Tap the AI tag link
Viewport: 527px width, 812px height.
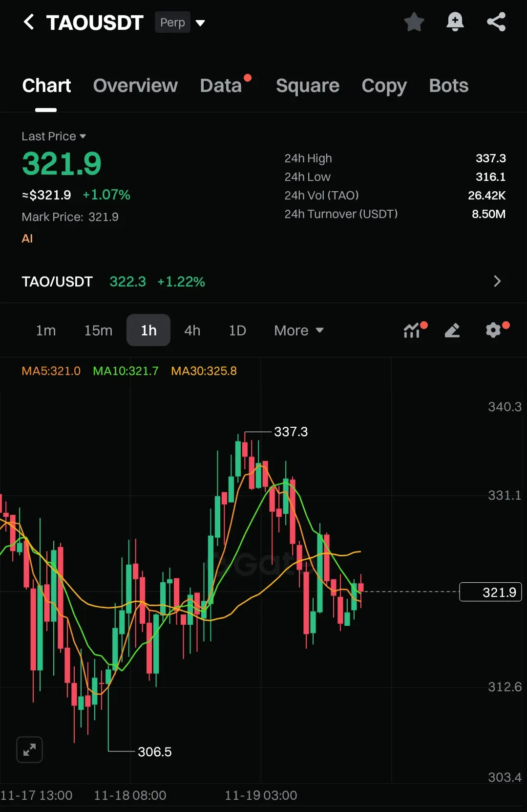click(27, 238)
